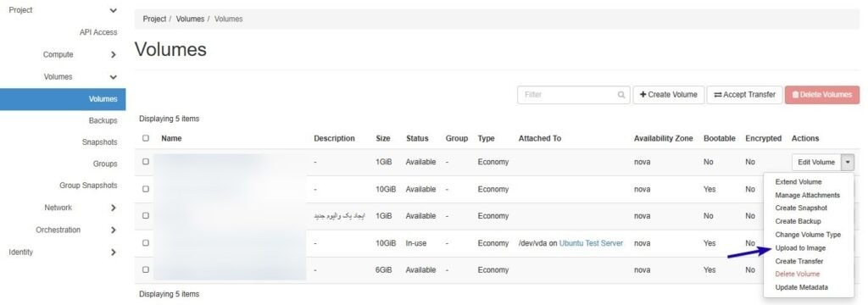Select Create Snapshot from the dropdown

801,208
